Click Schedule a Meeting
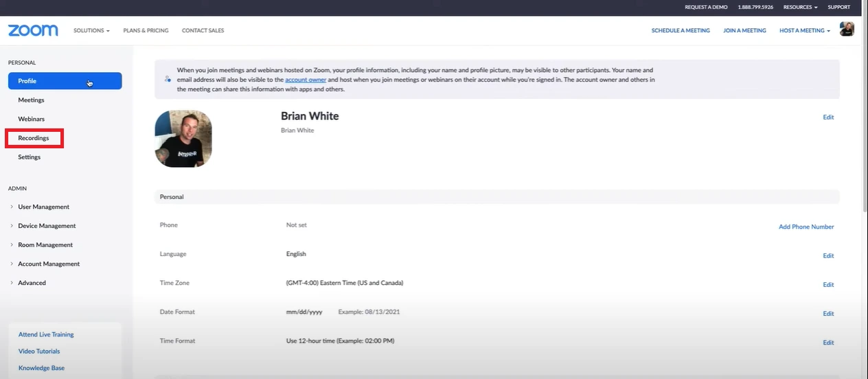 681,31
